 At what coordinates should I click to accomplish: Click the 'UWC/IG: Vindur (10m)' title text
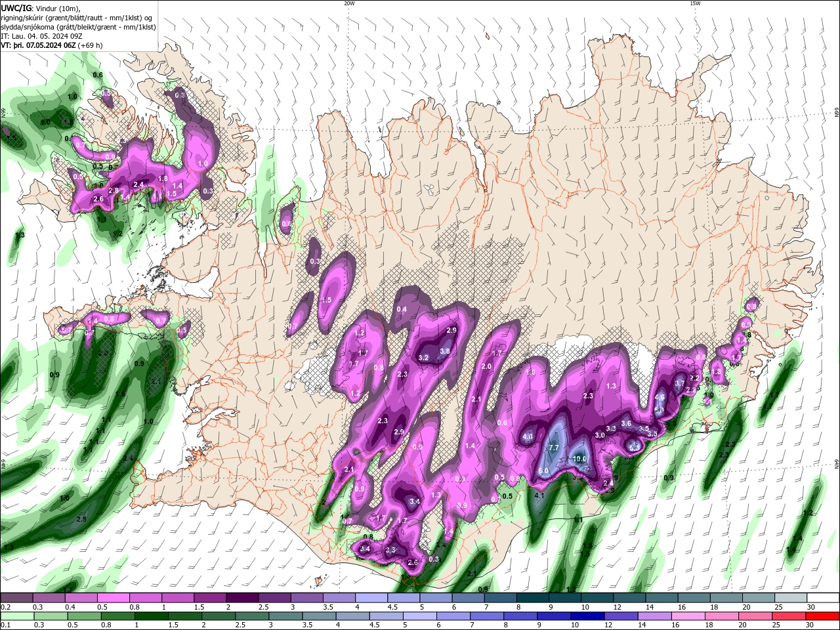point(41,8)
